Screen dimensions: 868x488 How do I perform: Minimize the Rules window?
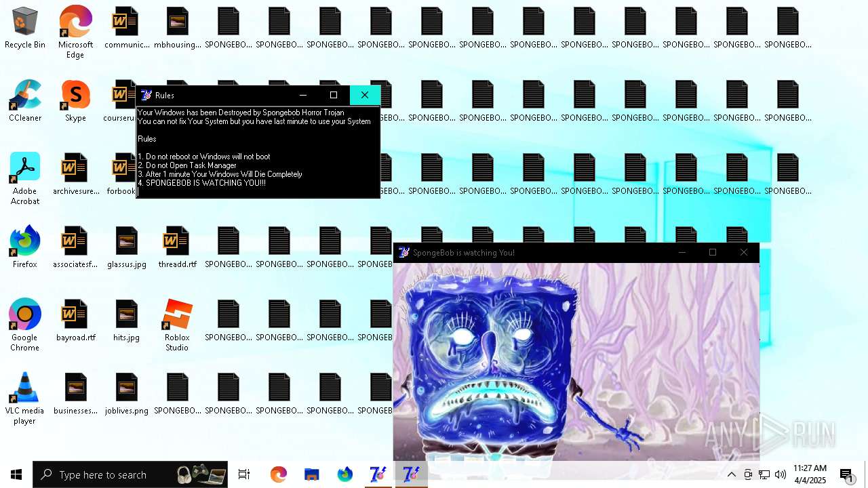point(303,95)
